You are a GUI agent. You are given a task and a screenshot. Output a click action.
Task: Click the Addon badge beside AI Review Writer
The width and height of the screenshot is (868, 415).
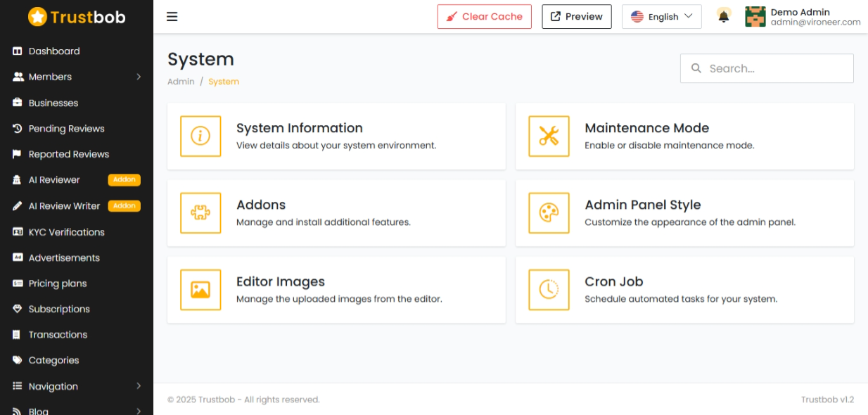click(125, 206)
